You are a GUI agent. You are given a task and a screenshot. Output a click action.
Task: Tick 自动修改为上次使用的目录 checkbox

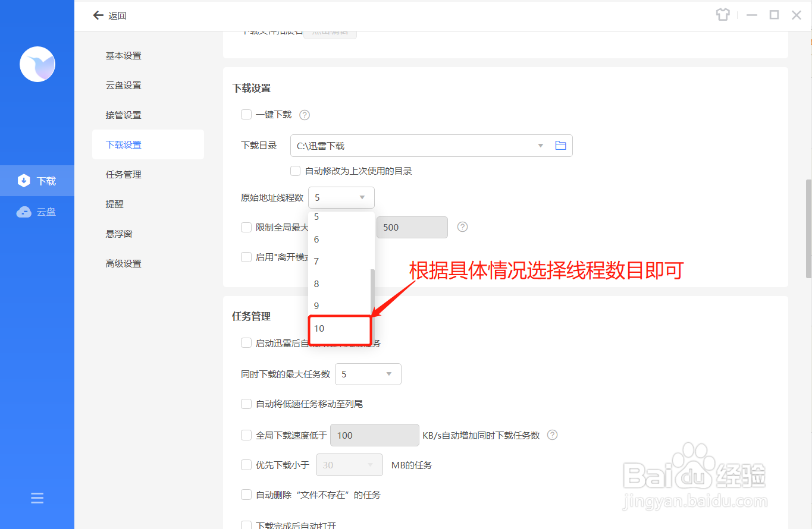coord(296,171)
